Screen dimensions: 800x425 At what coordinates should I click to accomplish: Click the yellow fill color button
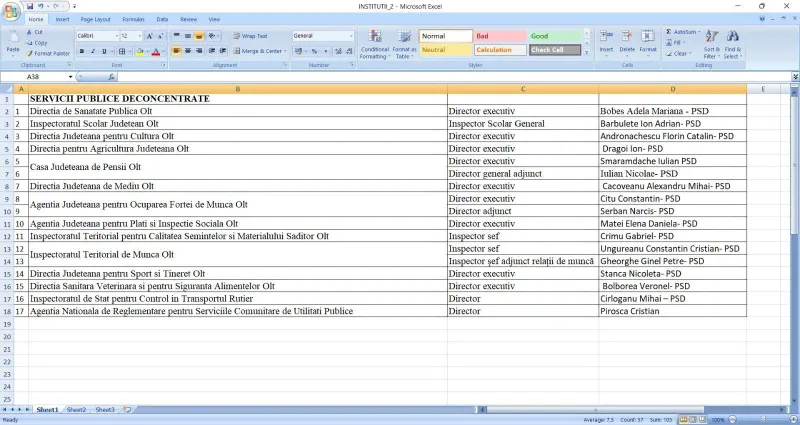139,52
